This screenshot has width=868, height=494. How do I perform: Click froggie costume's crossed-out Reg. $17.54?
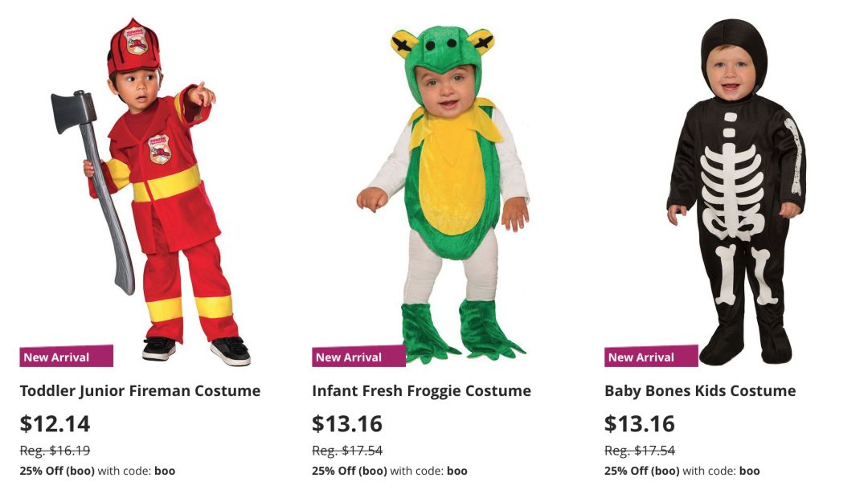pos(347,451)
